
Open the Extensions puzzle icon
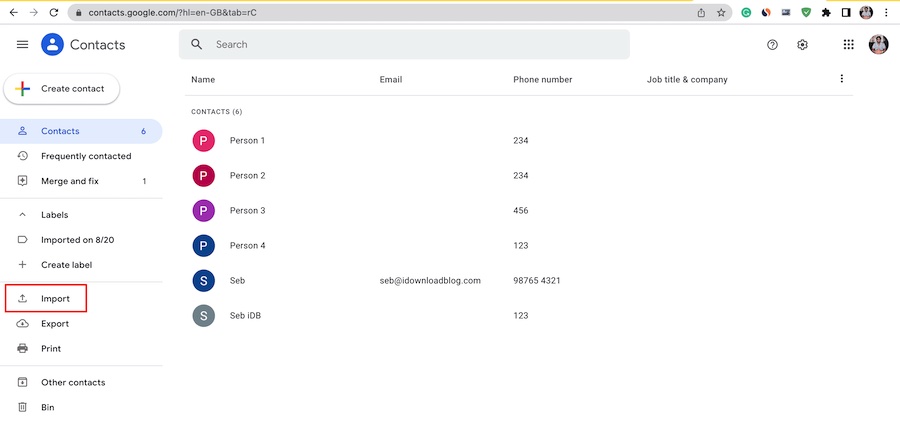826,13
